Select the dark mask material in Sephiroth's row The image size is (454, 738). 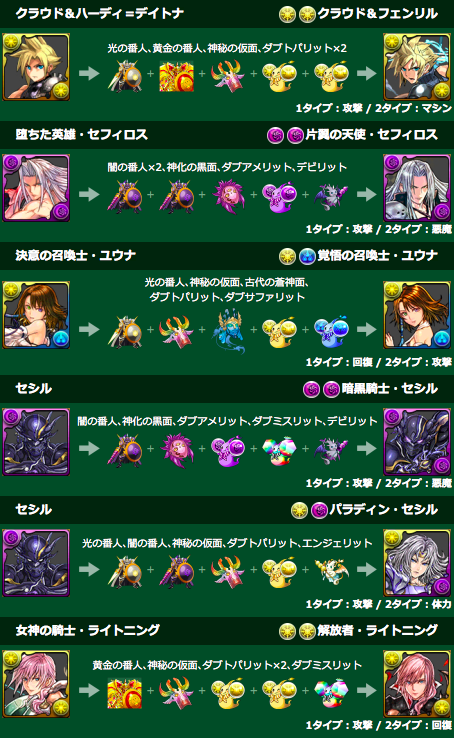(228, 196)
